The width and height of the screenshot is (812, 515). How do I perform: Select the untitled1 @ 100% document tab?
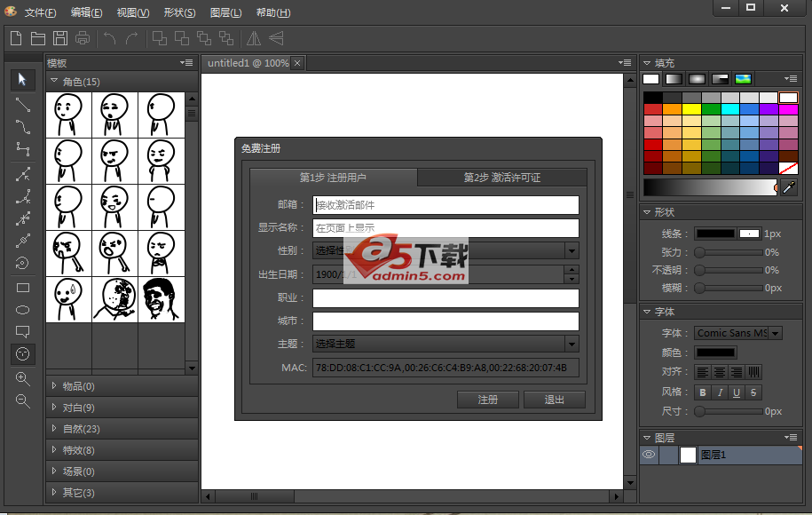tap(248, 63)
